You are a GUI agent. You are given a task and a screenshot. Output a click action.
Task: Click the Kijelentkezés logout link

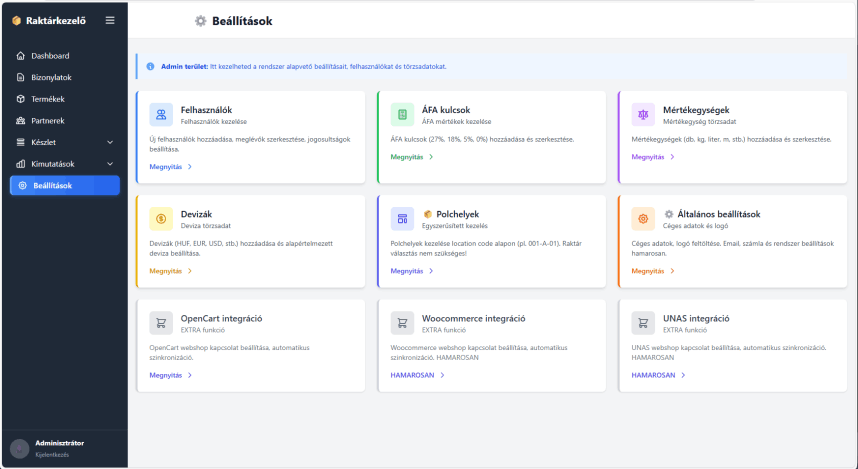tap(52, 454)
